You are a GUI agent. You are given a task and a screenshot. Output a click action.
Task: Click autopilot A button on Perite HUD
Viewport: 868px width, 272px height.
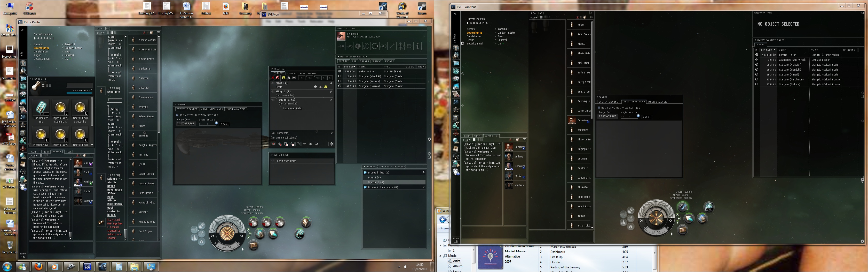[x=201, y=242]
